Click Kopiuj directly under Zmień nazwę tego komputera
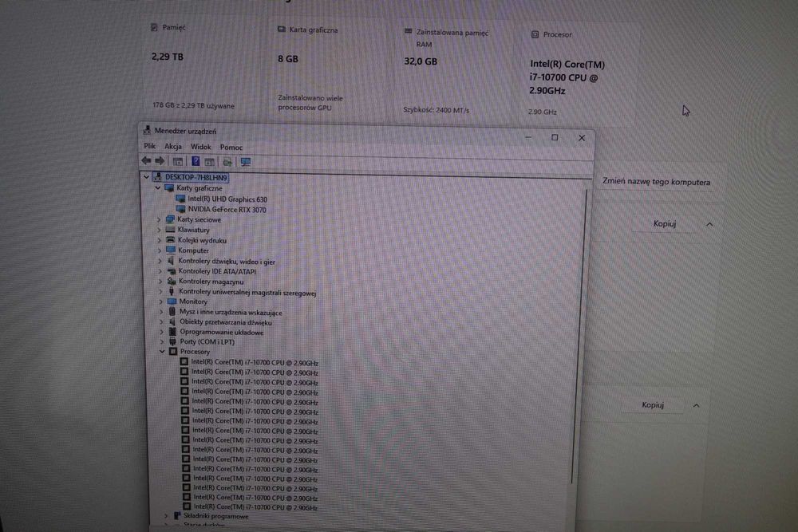Screen dimensions: 798x532 tap(664, 223)
